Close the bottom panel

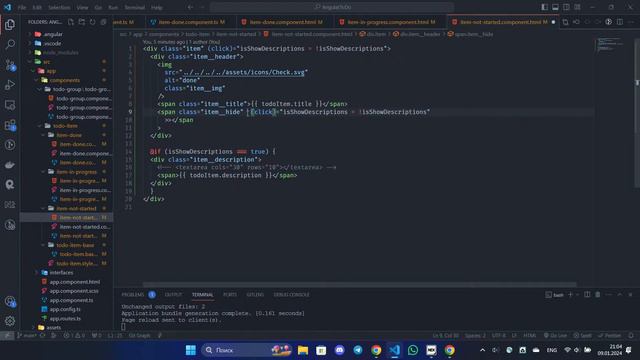pos(630,294)
